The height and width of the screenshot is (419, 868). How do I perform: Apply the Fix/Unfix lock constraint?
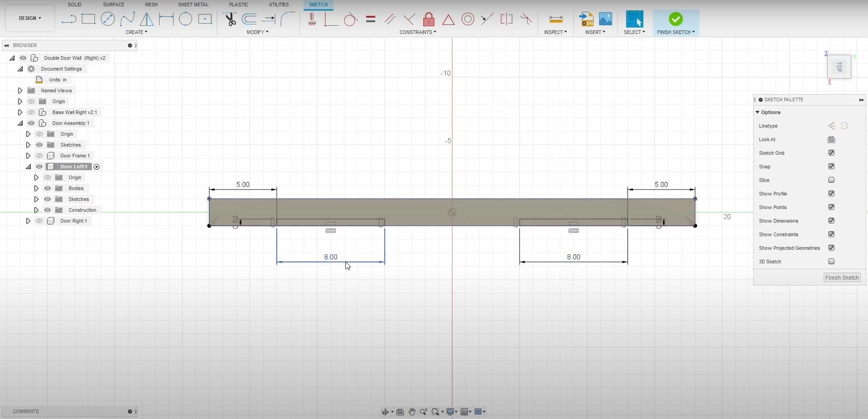pyautogui.click(x=429, y=19)
